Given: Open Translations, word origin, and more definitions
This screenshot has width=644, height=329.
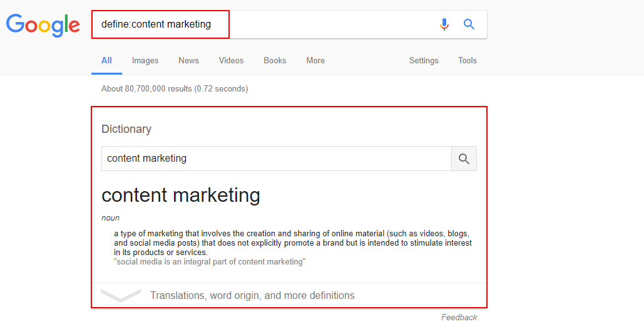Looking at the screenshot, I should (252, 295).
